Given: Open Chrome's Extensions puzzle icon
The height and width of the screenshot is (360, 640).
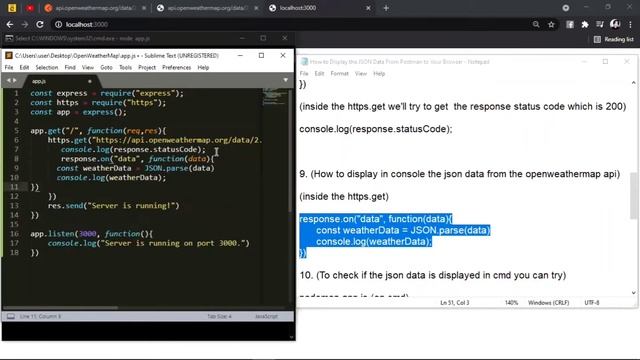Looking at the screenshot, I should click(585, 24).
